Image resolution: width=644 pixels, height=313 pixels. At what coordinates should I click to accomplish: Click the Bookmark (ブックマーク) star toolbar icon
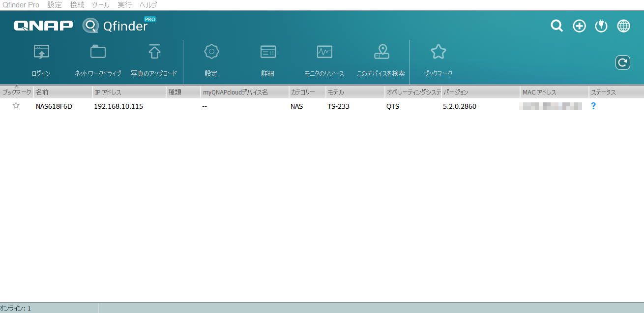click(438, 52)
